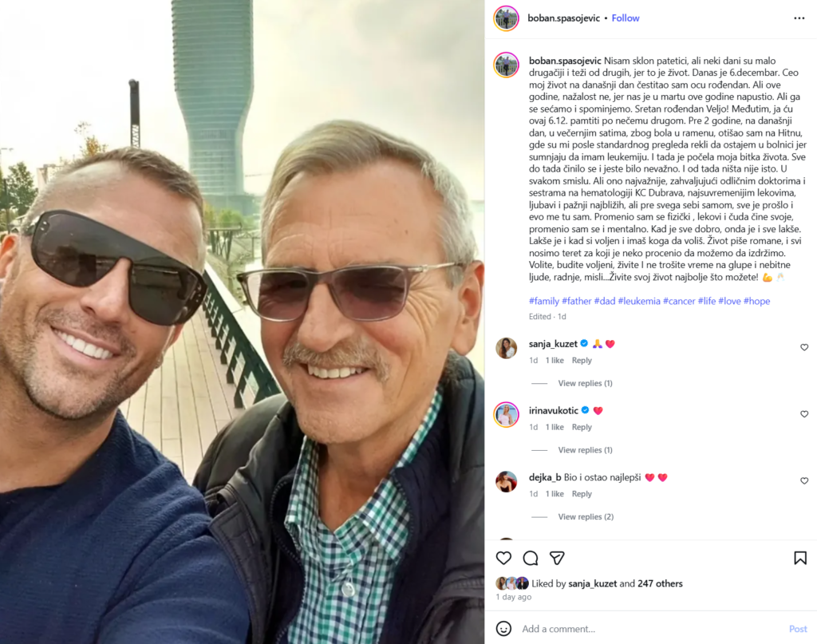Like sanja_kuzet's comment heart
Screen dimensions: 817x644
click(804, 347)
